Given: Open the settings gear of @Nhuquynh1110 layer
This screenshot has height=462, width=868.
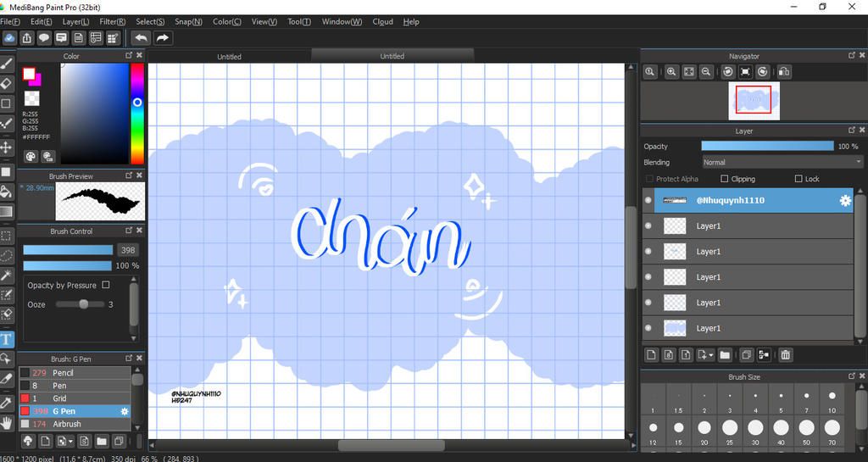Looking at the screenshot, I should tap(845, 200).
